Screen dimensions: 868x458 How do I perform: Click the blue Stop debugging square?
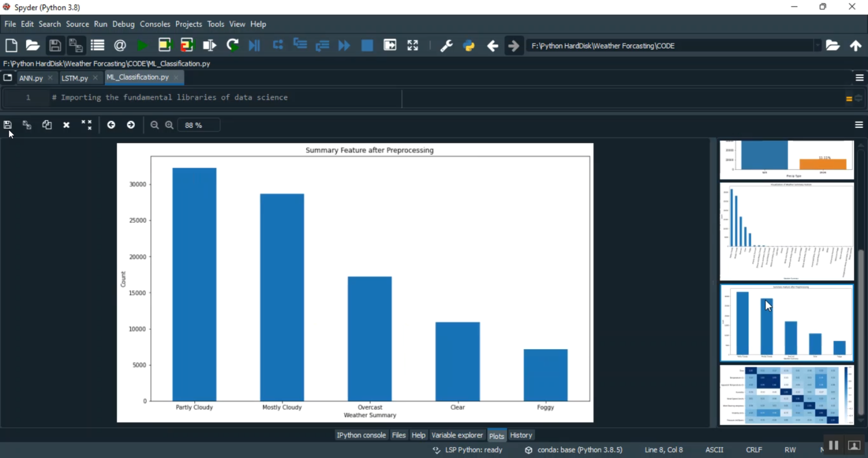367,46
